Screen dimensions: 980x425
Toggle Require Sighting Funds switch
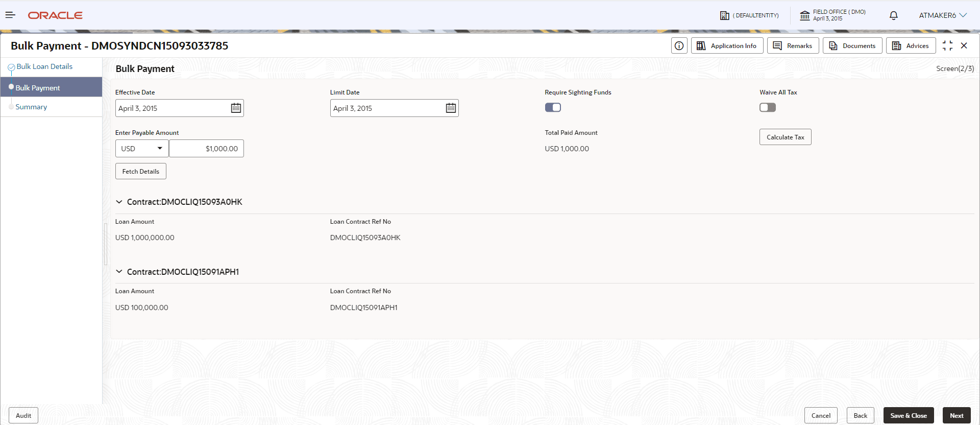[x=553, y=107]
